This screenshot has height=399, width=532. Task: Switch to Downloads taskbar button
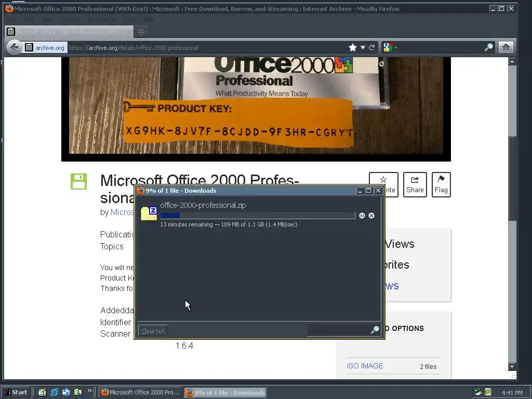[x=225, y=392]
